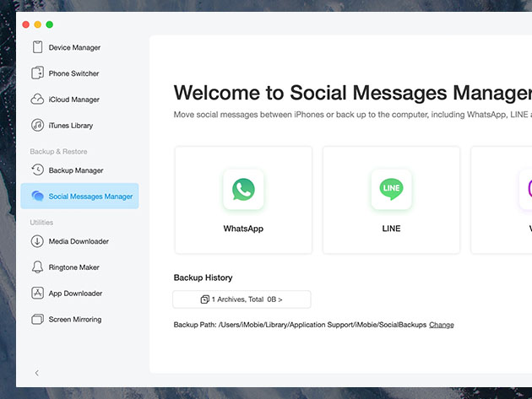Open the iTunes Library label
Viewport: 532px width, 399px height.
pyautogui.click(x=71, y=126)
